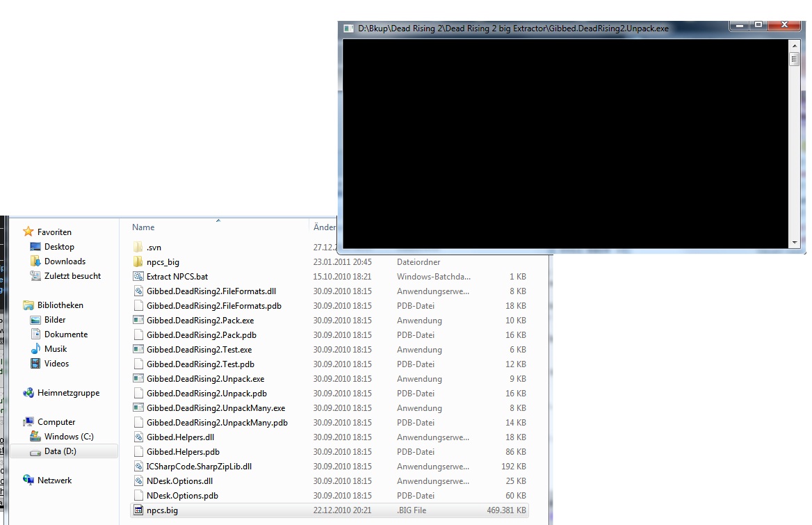This screenshot has height=525, width=812.
Task: Click the Favoriten star icon
Action: point(28,232)
